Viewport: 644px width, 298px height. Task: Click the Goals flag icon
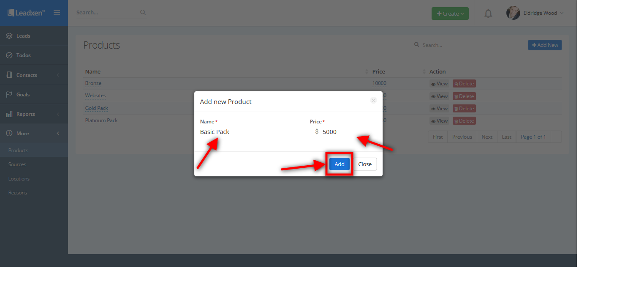9,95
